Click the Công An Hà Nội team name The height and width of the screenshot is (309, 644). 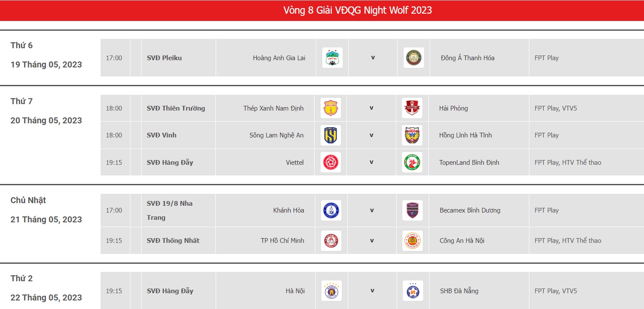[x=462, y=241]
